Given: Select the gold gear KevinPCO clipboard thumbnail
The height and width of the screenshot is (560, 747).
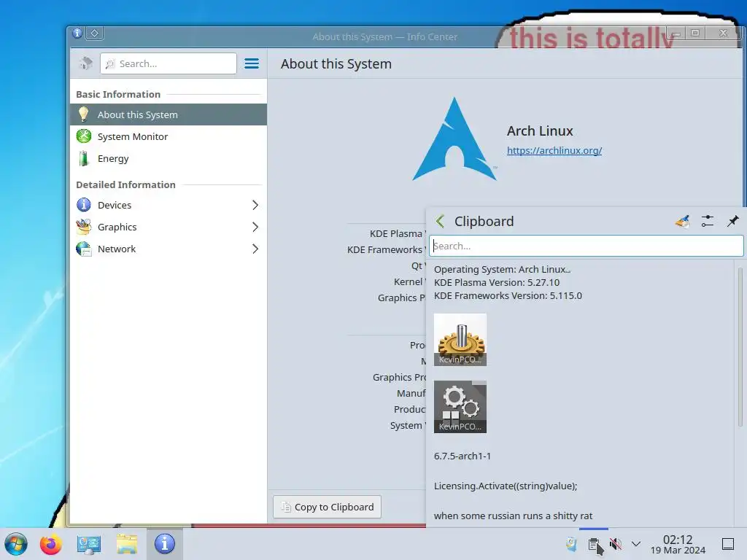Looking at the screenshot, I should (460, 340).
